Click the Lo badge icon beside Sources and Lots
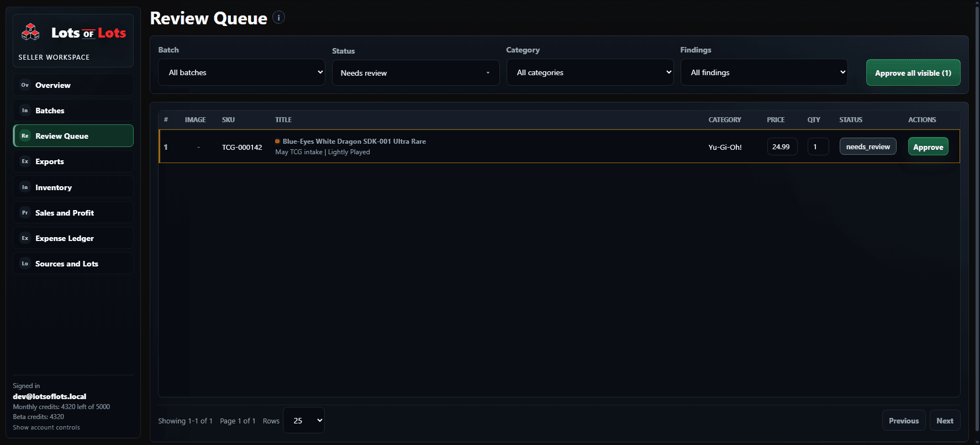The image size is (980, 445). pos(25,264)
